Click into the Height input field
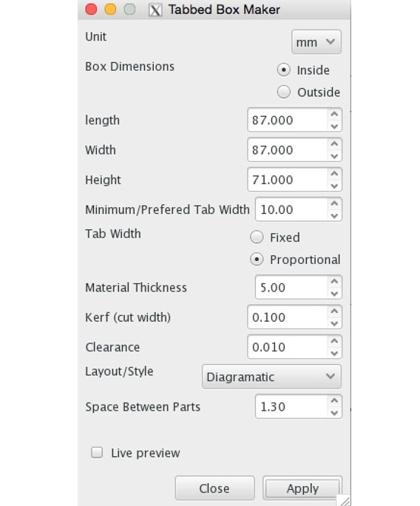 pyautogui.click(x=288, y=180)
